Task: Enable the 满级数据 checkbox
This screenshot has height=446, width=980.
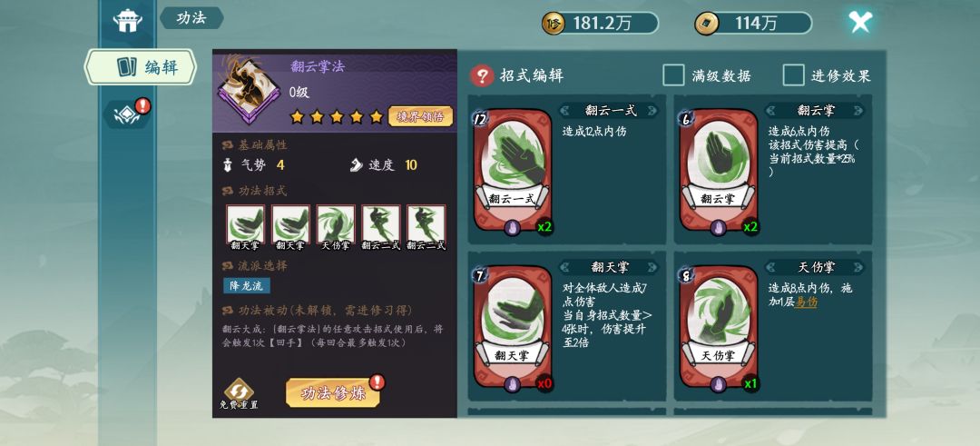Action: pos(673,75)
